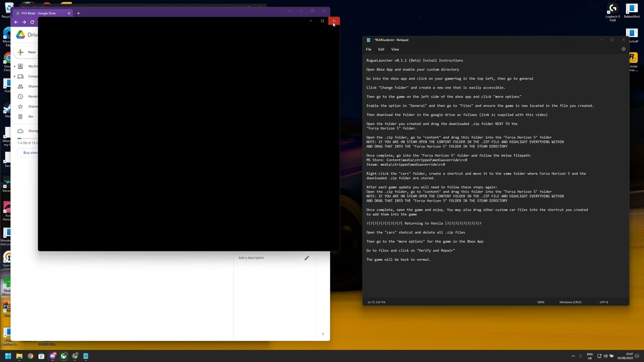644x362 pixels.
Task: Click 'The game will be back to normal.' line
Action: coord(398,259)
